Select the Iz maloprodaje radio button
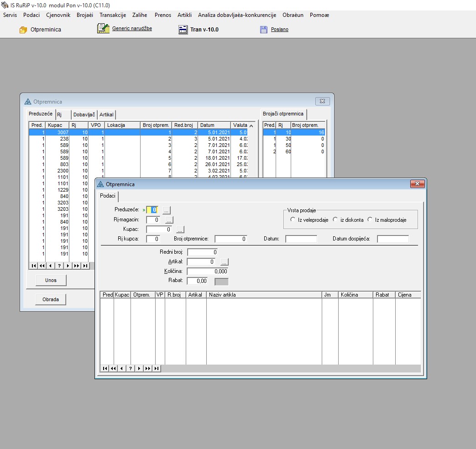 pyautogui.click(x=370, y=219)
